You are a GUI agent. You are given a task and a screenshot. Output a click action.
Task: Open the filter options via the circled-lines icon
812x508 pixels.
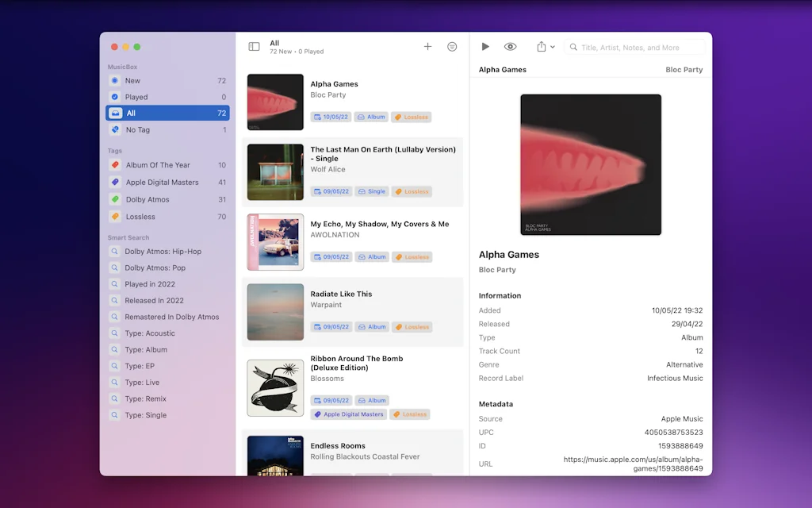452,46
